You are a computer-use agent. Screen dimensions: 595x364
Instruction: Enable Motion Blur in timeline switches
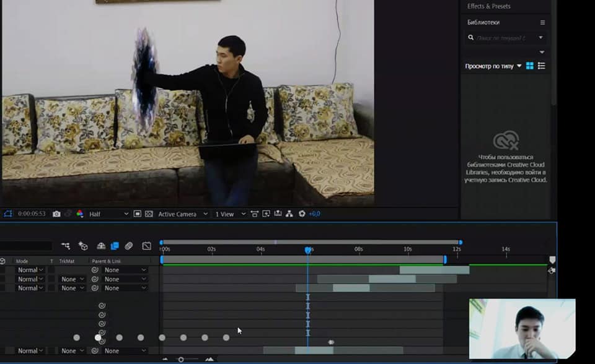(129, 246)
